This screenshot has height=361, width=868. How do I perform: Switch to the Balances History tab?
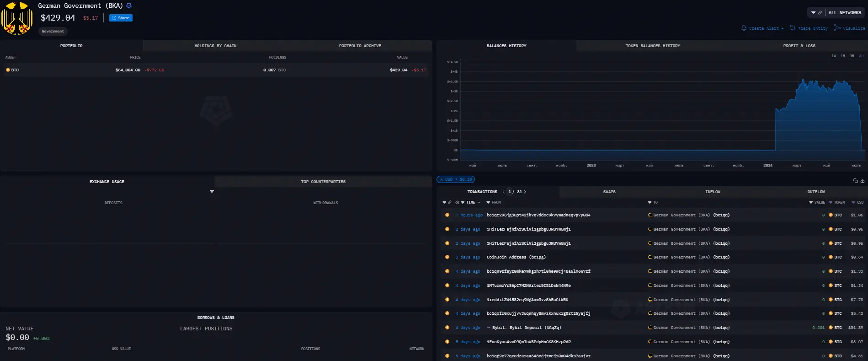pos(506,46)
